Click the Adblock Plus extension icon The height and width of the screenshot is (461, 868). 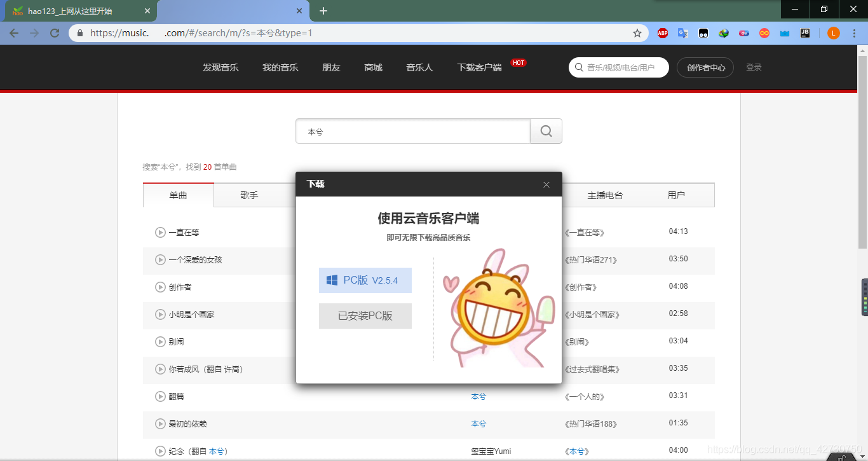point(663,33)
